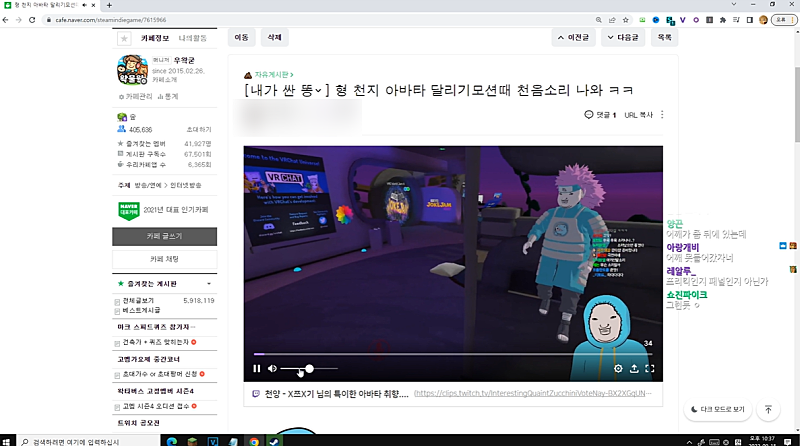Click the 카페 글쓰기 write button
Screen dimensions: 800x446
[164, 236]
